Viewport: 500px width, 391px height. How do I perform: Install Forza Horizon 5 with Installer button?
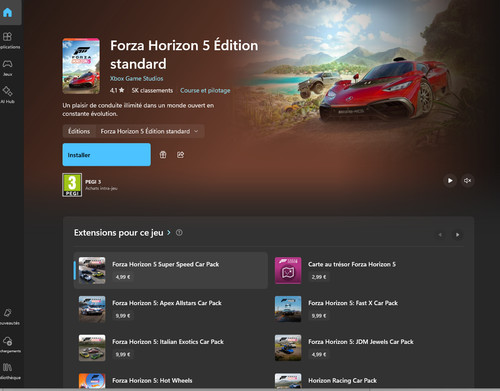point(106,155)
